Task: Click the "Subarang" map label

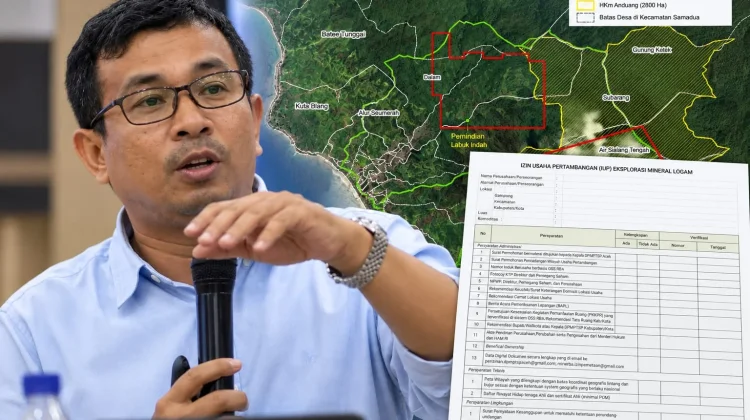Action: (616, 98)
